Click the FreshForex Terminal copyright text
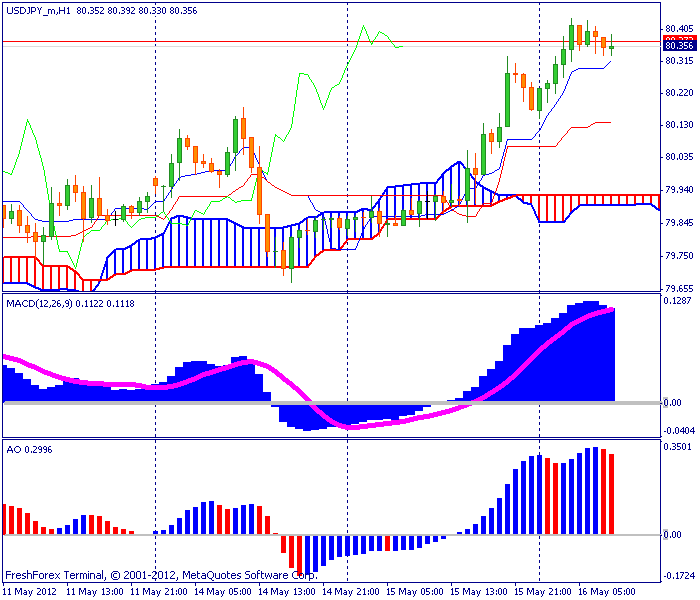The height and width of the screenshot is (600, 700). (161, 575)
